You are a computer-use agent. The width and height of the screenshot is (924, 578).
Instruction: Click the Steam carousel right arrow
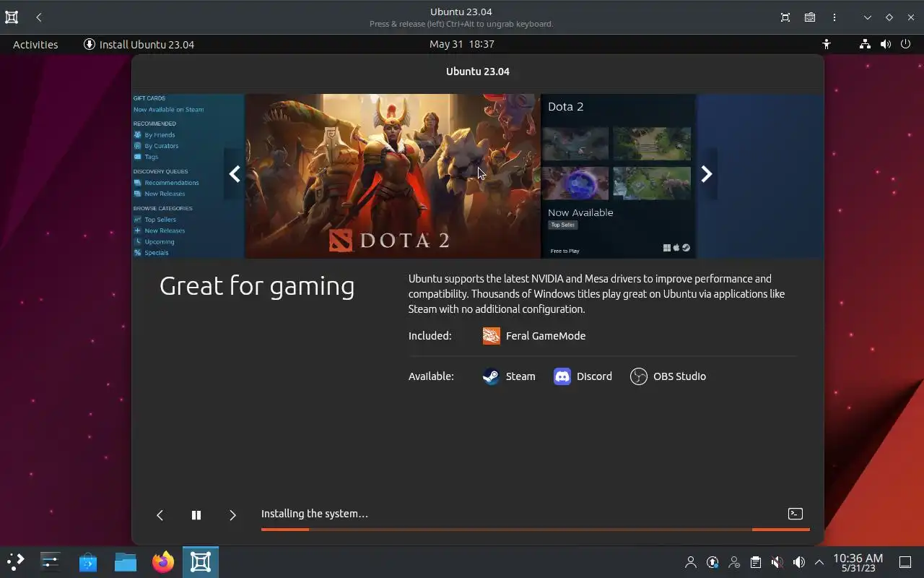(x=707, y=174)
